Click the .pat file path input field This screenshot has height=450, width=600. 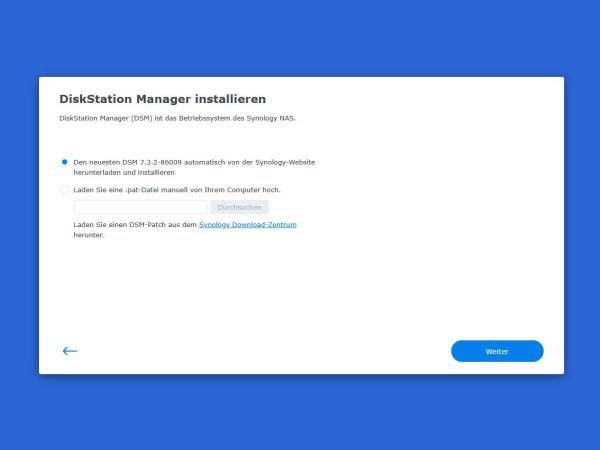click(140, 207)
